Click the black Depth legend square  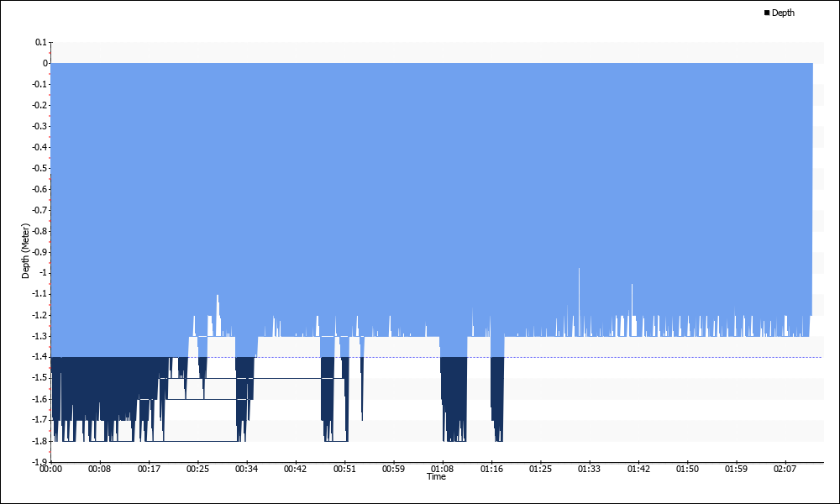tap(767, 13)
